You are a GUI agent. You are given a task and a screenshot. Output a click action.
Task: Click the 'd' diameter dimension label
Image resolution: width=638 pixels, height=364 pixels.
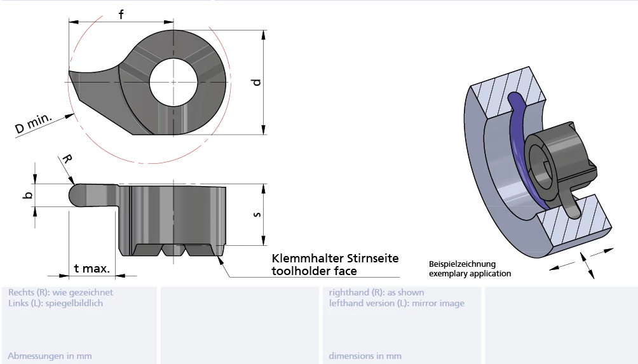255,82
